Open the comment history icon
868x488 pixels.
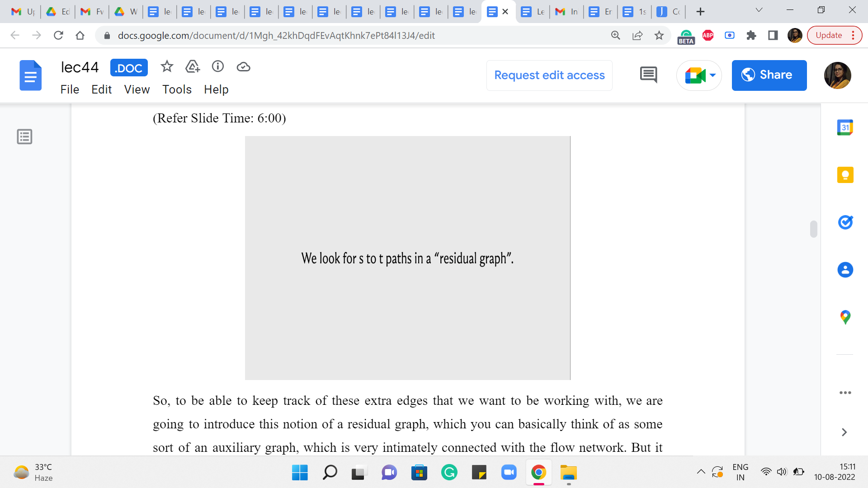pyautogui.click(x=648, y=75)
